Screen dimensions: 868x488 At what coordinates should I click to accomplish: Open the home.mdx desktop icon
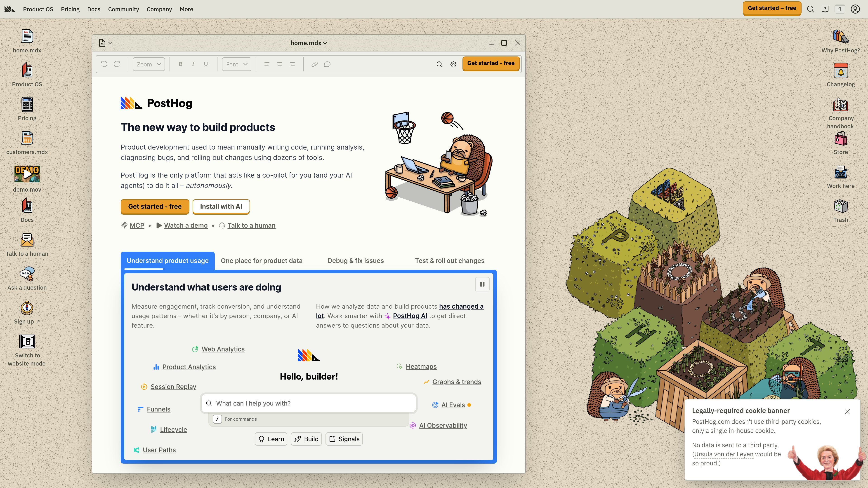(x=27, y=36)
